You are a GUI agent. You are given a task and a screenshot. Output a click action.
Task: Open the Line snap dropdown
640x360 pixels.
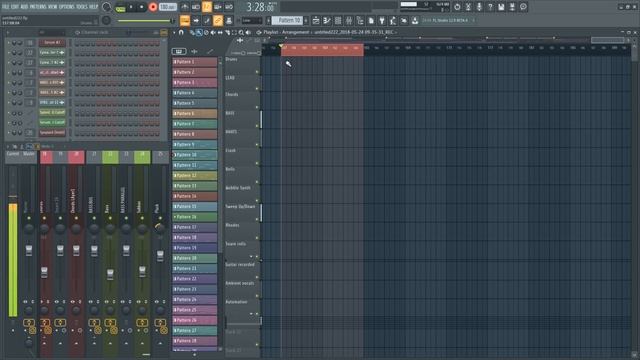point(251,20)
